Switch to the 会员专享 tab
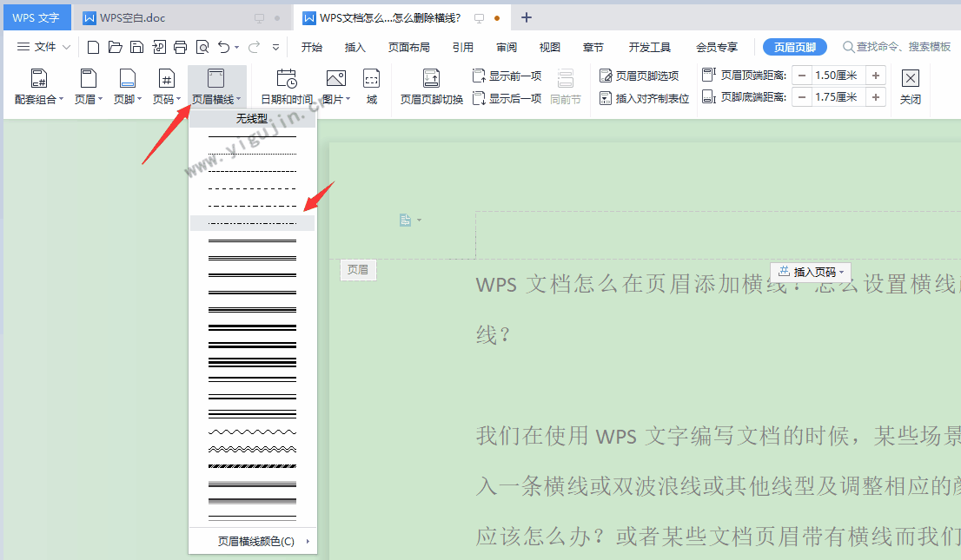 pos(717,47)
